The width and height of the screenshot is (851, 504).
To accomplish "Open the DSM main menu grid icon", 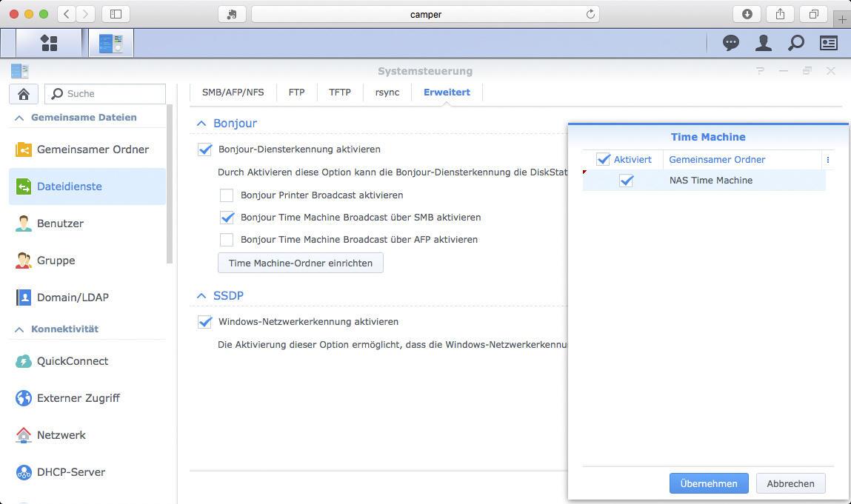I will click(49, 42).
